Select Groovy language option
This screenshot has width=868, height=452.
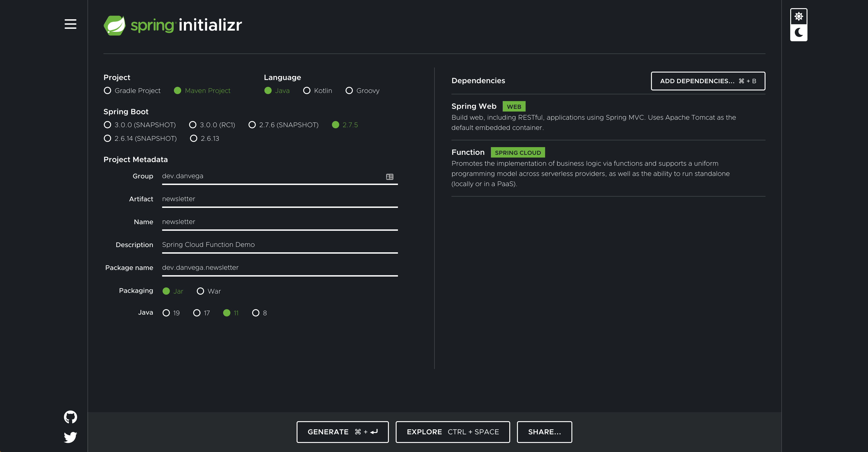pyautogui.click(x=349, y=91)
